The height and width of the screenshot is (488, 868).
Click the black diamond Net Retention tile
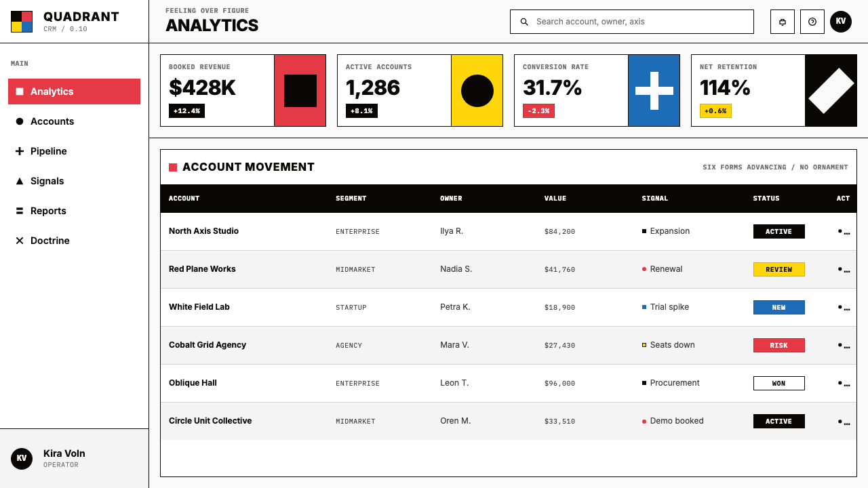831,91
